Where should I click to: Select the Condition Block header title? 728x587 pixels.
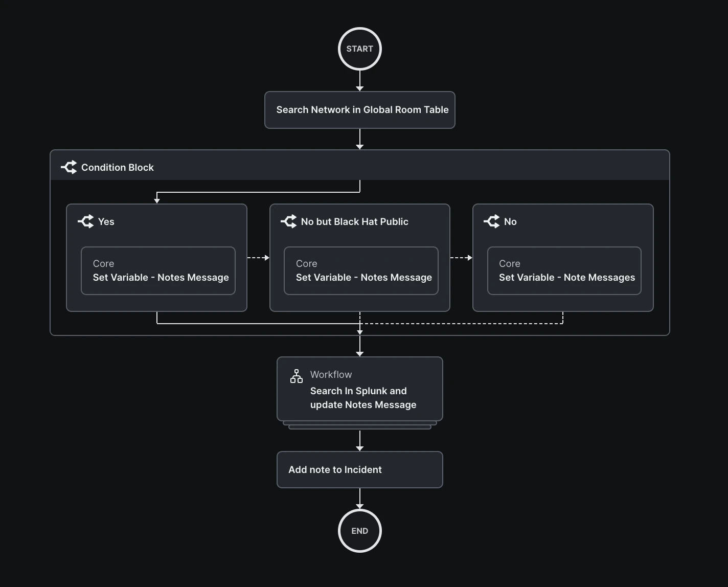[117, 167]
